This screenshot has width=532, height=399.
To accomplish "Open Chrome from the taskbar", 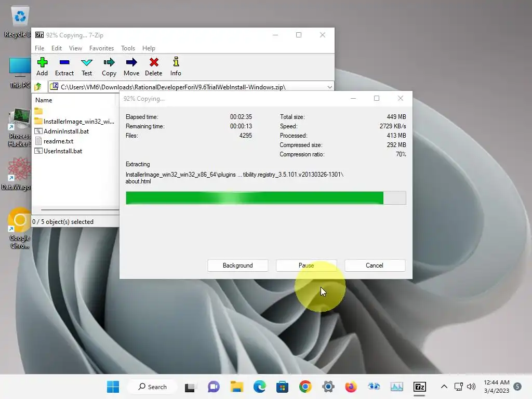I will click(305, 387).
